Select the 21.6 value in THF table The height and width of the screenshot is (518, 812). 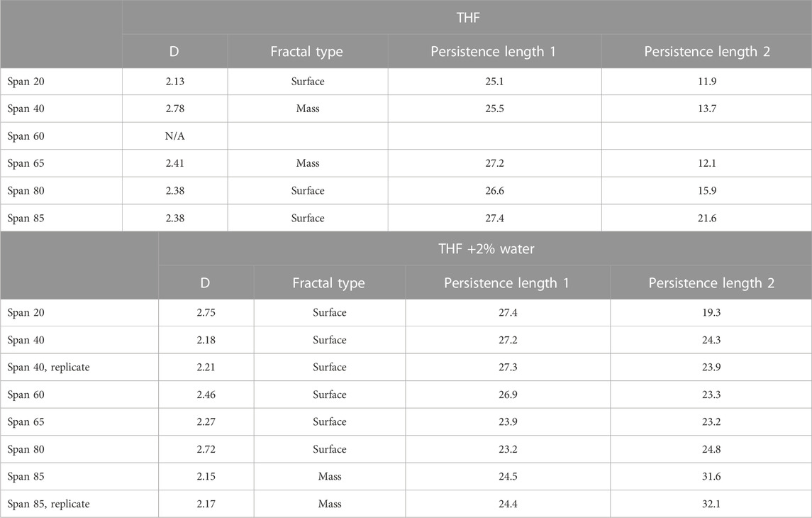(x=706, y=218)
